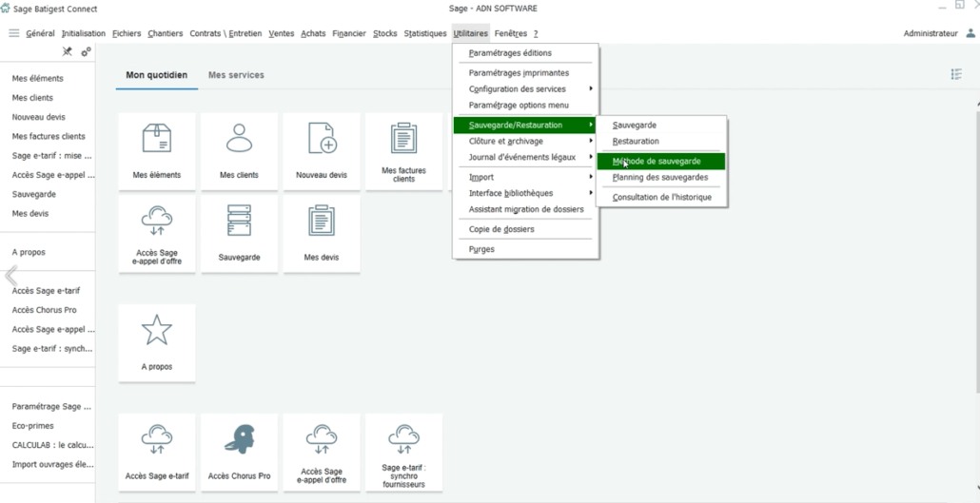
Task: Open Accès Sage e-appel d'offre tile below Mes éléments
Action: click(157, 234)
